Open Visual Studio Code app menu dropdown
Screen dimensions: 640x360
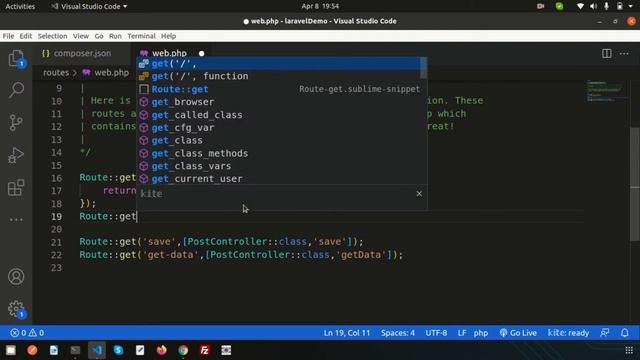(x=89, y=6)
